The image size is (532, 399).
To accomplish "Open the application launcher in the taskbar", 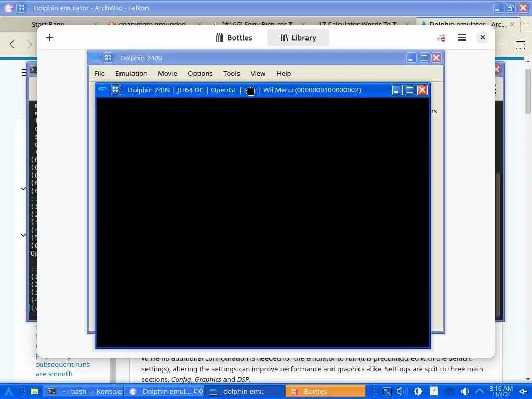I will 8,391.
